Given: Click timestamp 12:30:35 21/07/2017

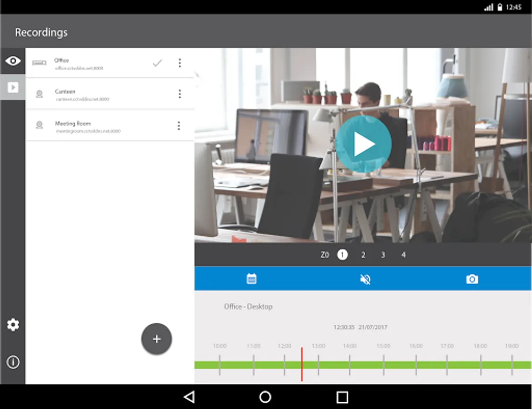Looking at the screenshot, I should pos(360,327).
